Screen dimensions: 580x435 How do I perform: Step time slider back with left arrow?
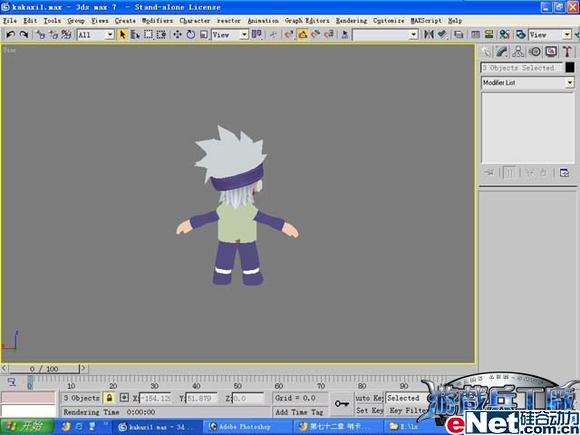coord(4,368)
